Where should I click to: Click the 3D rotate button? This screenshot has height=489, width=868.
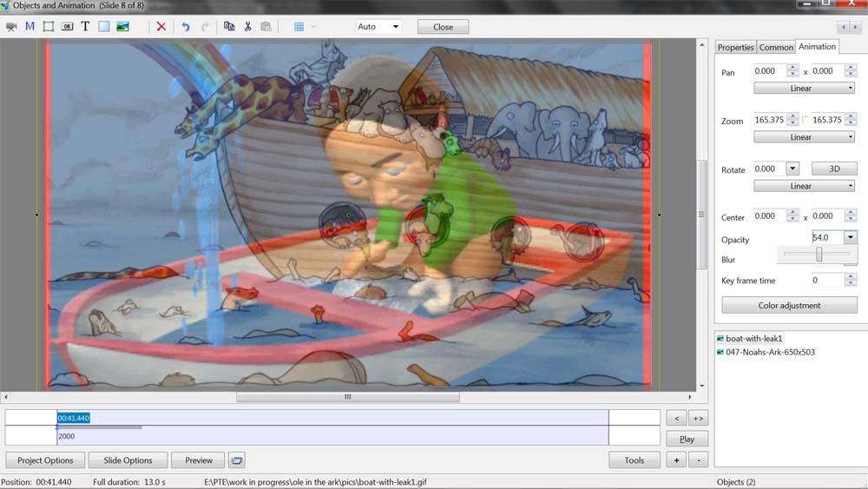(834, 169)
